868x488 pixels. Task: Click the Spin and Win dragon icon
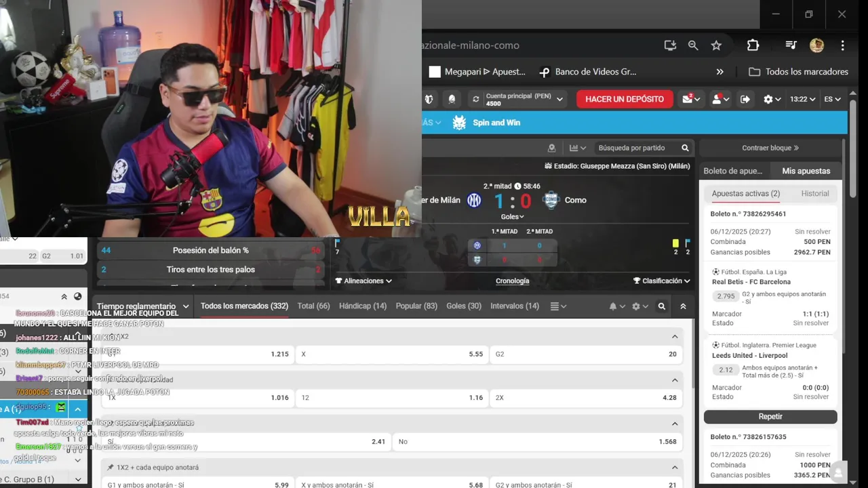(x=459, y=123)
